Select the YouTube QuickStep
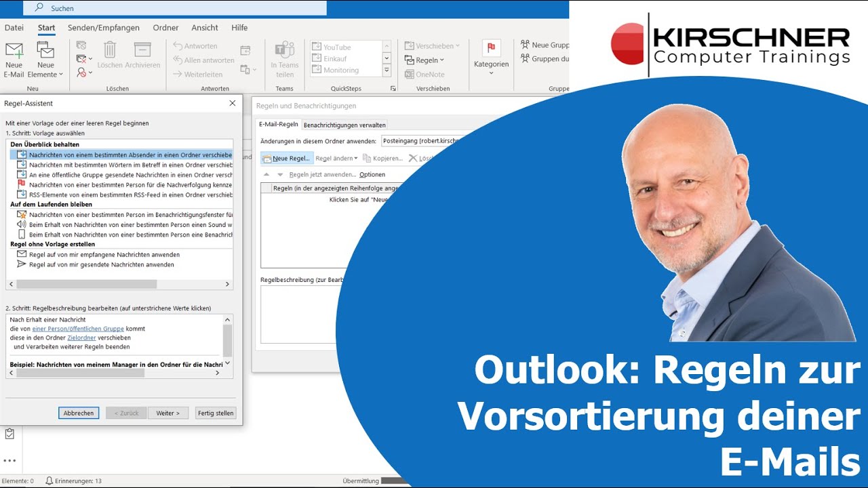The height and width of the screenshot is (488, 868). coord(347,47)
